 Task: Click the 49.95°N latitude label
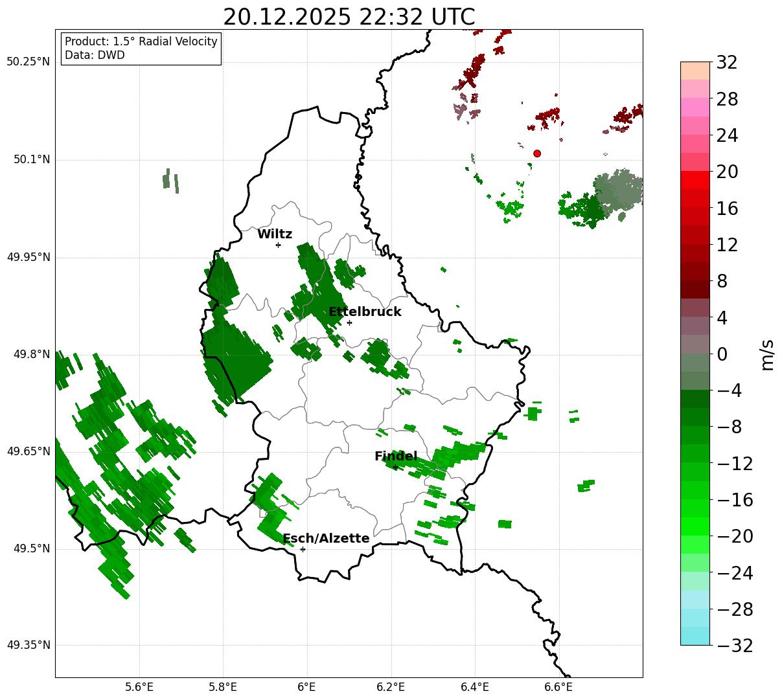pyautogui.click(x=29, y=257)
